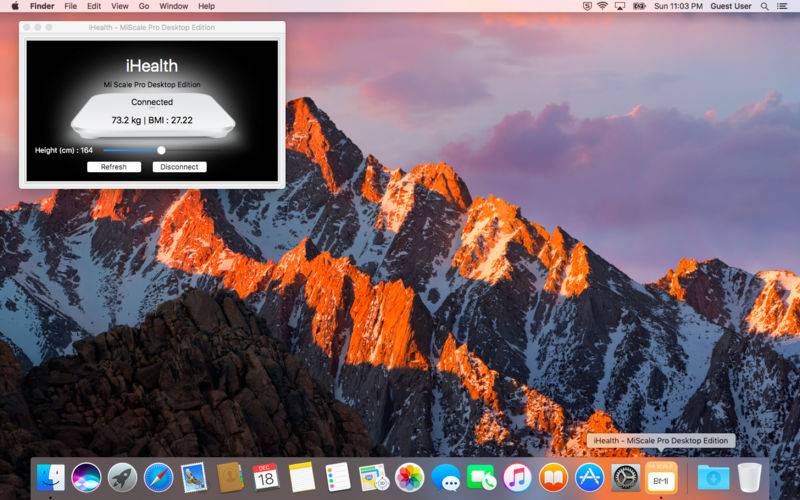Open the Notes app icon
The image size is (800, 500).
pyautogui.click(x=302, y=478)
